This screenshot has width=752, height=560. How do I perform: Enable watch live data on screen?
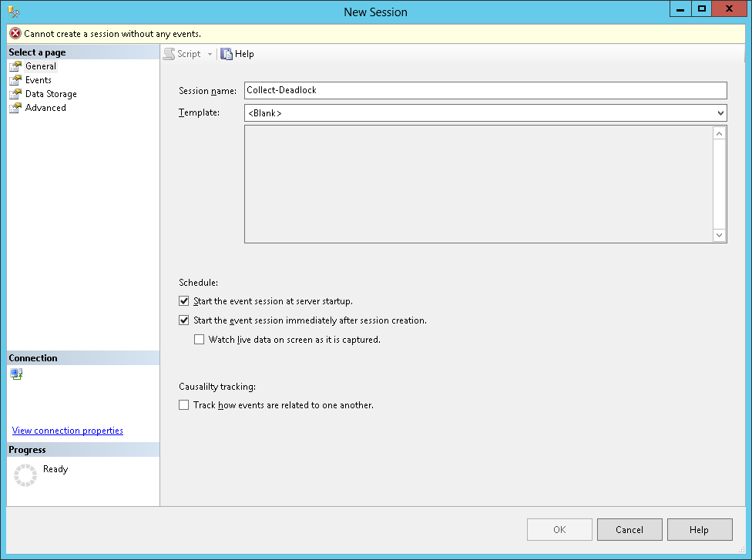[x=199, y=339]
